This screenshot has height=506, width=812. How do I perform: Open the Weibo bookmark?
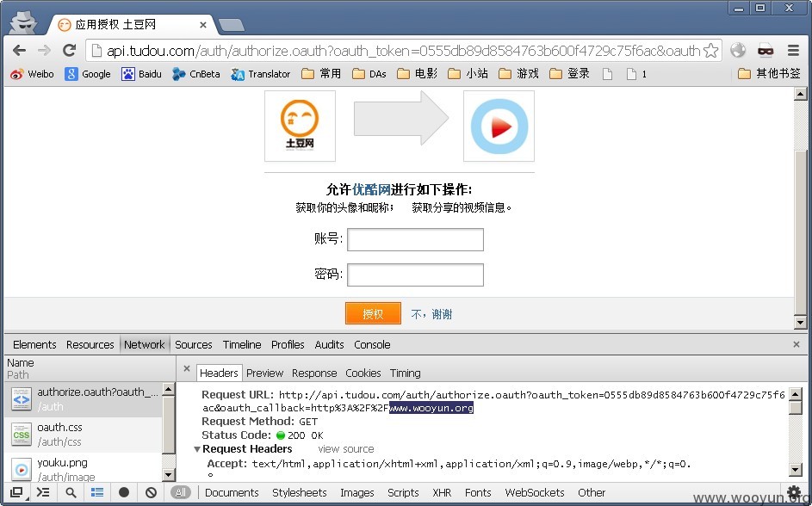click(x=32, y=74)
